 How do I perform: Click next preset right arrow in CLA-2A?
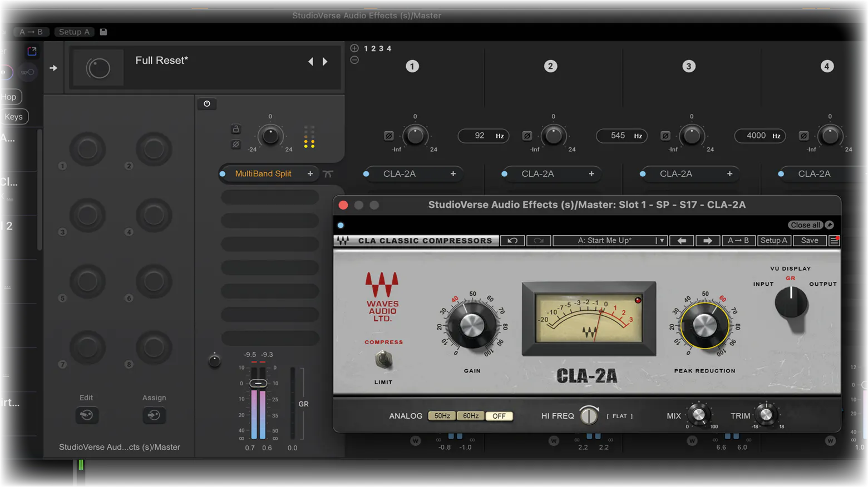pyautogui.click(x=708, y=241)
